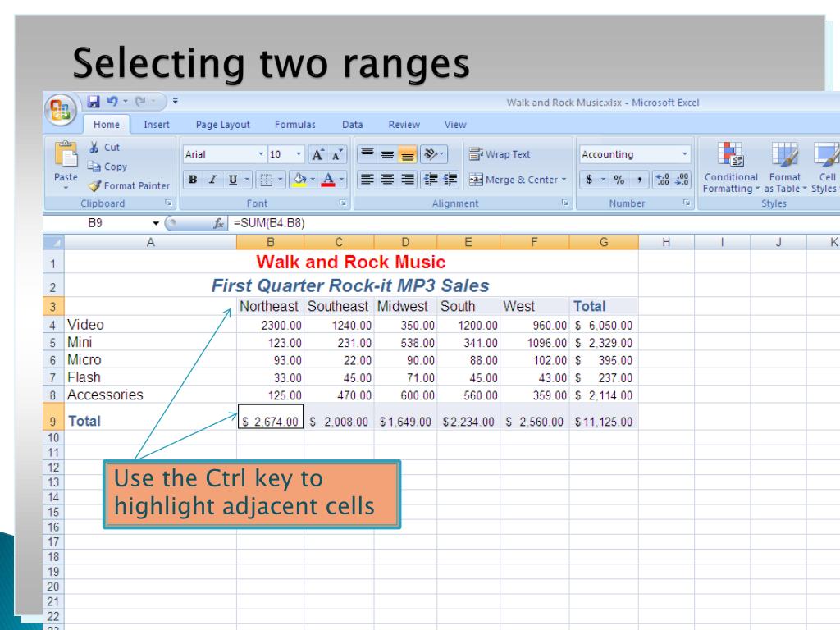The image size is (840, 630).
Task: Select row 5 header
Action: tap(53, 342)
